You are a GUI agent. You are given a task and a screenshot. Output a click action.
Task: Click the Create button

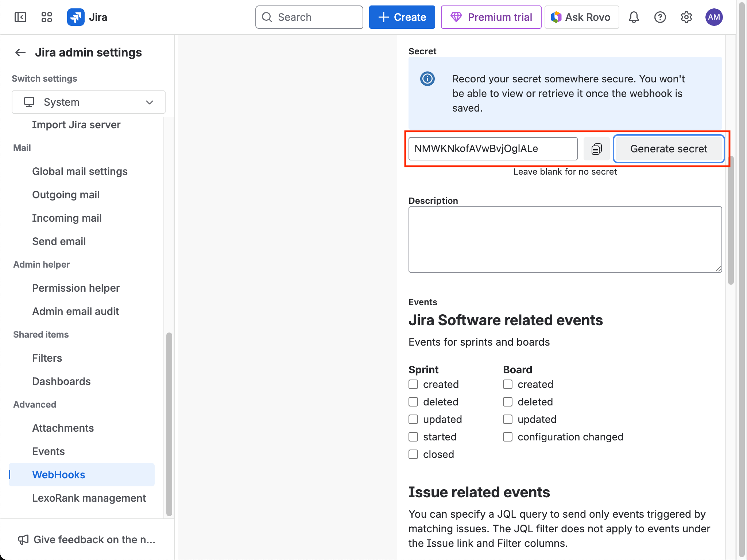coord(402,17)
